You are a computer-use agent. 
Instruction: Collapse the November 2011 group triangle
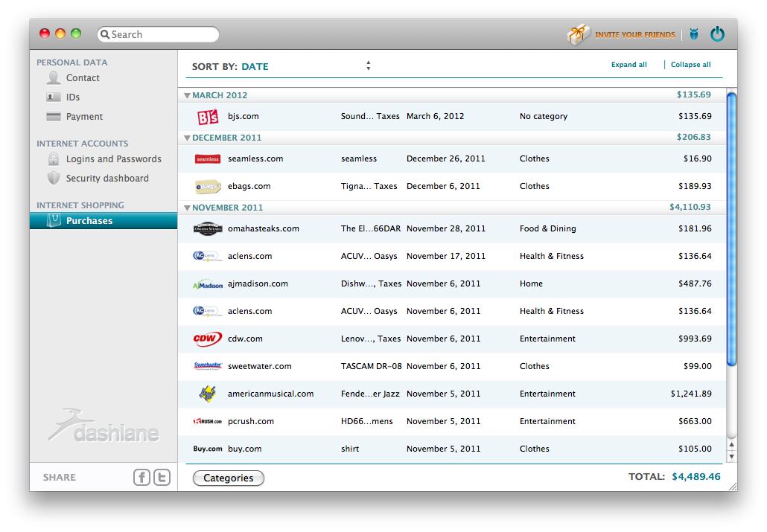coord(187,208)
